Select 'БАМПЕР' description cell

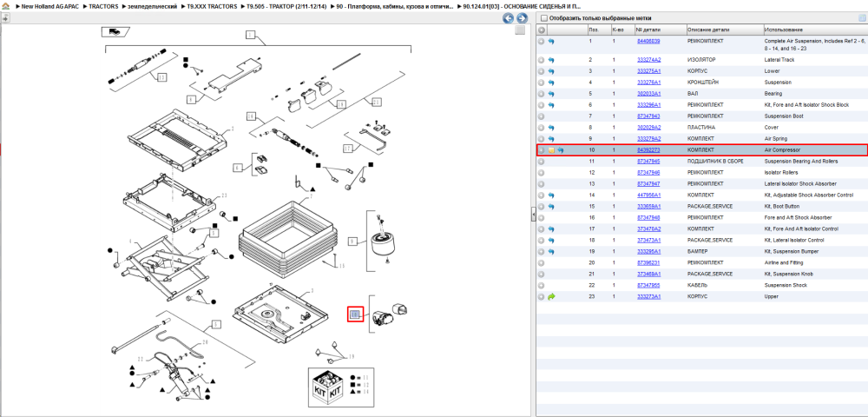click(698, 251)
